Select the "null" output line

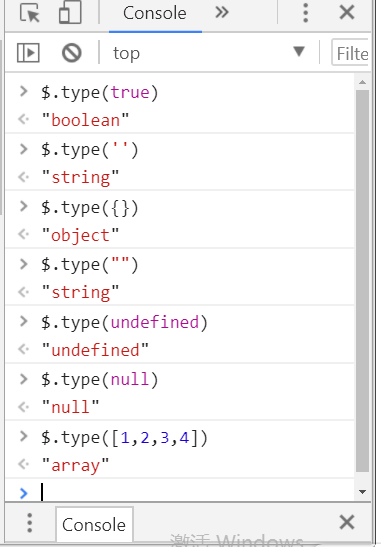tap(70, 407)
